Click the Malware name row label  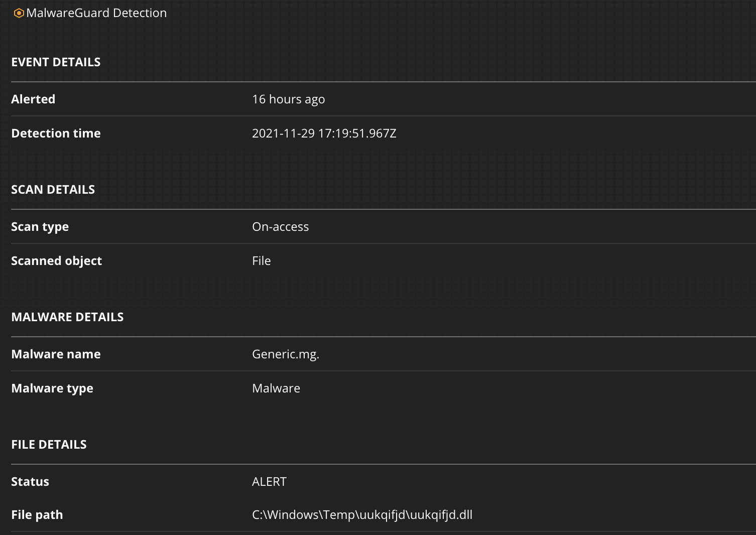[x=56, y=354]
